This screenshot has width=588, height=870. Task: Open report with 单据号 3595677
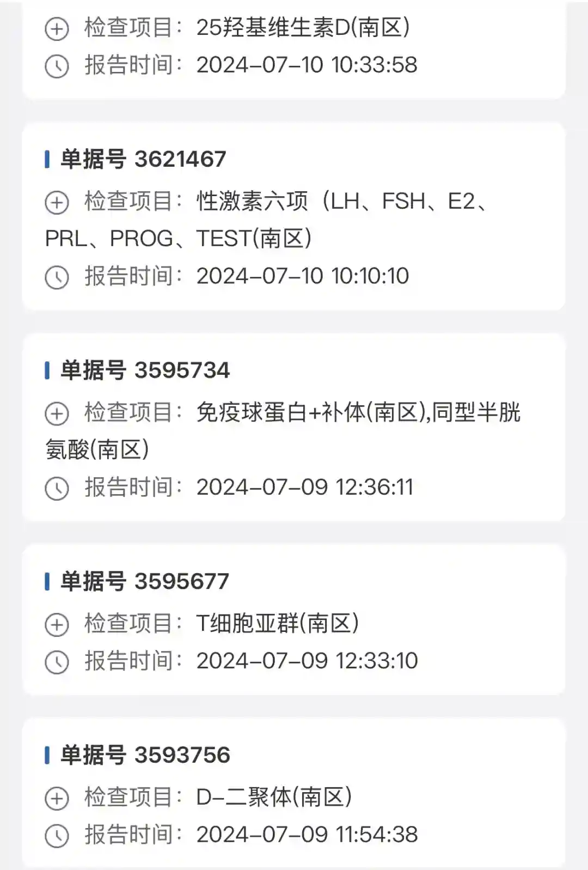(144, 582)
